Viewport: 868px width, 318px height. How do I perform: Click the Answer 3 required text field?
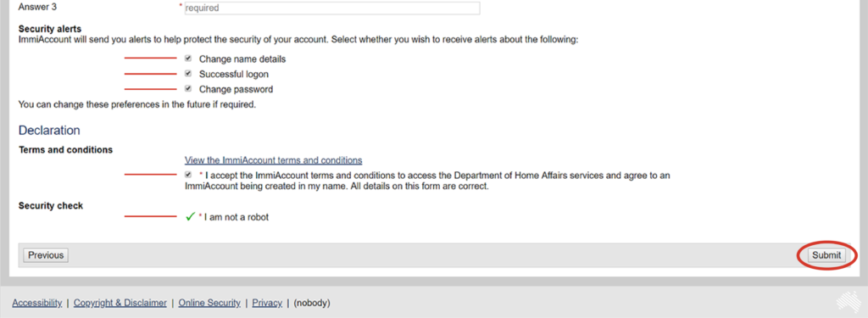[332, 8]
